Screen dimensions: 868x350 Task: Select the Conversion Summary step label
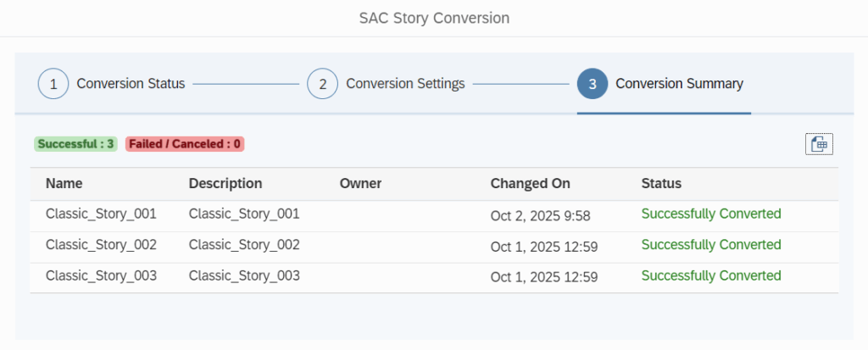pyautogui.click(x=679, y=84)
